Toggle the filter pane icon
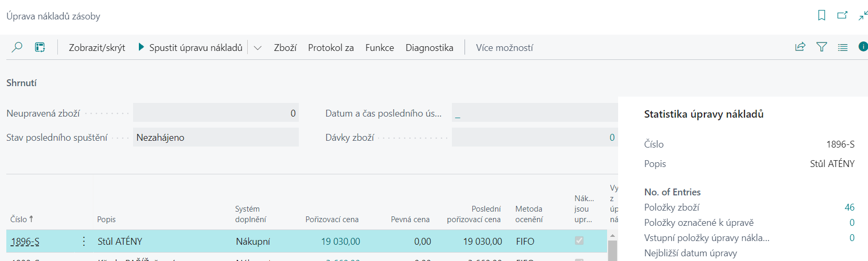Viewport: 868px width, 261px height. pos(821,47)
